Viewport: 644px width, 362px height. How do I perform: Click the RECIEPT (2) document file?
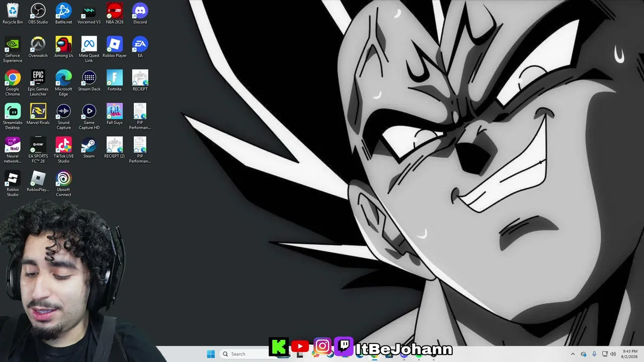[x=115, y=148]
